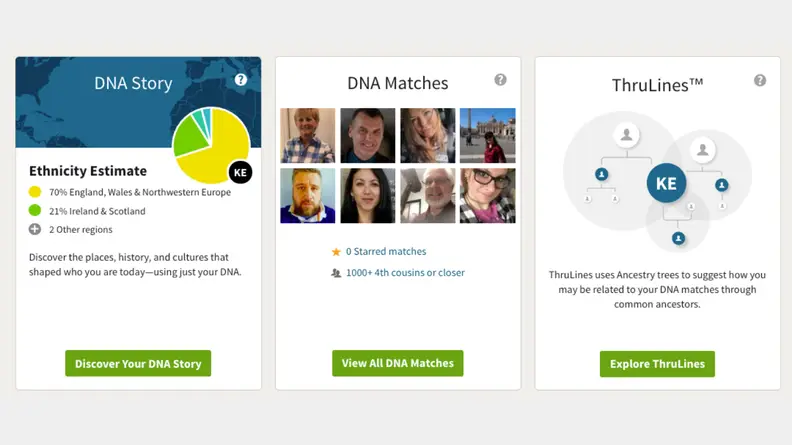Click the orange star next to Starred matches

click(336, 252)
